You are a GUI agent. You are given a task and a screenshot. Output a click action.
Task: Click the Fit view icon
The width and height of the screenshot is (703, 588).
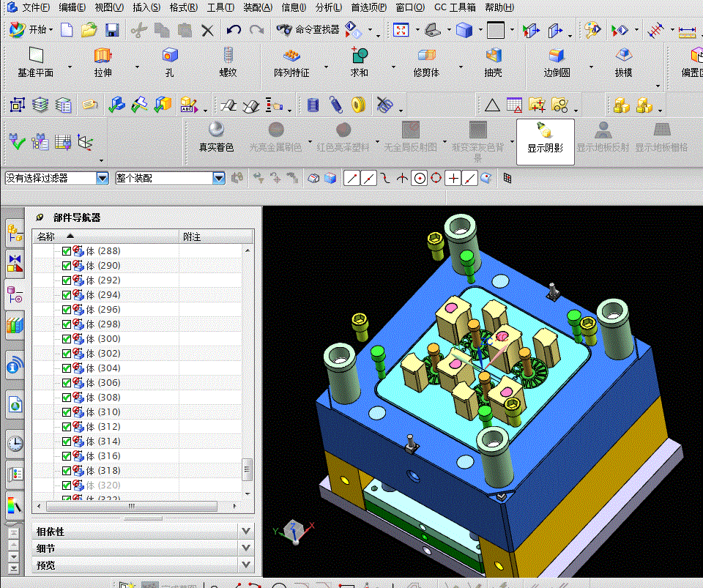click(x=401, y=30)
